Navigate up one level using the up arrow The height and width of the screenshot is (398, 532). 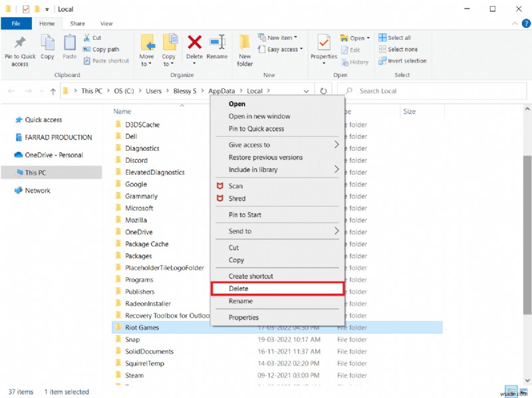tap(53, 91)
